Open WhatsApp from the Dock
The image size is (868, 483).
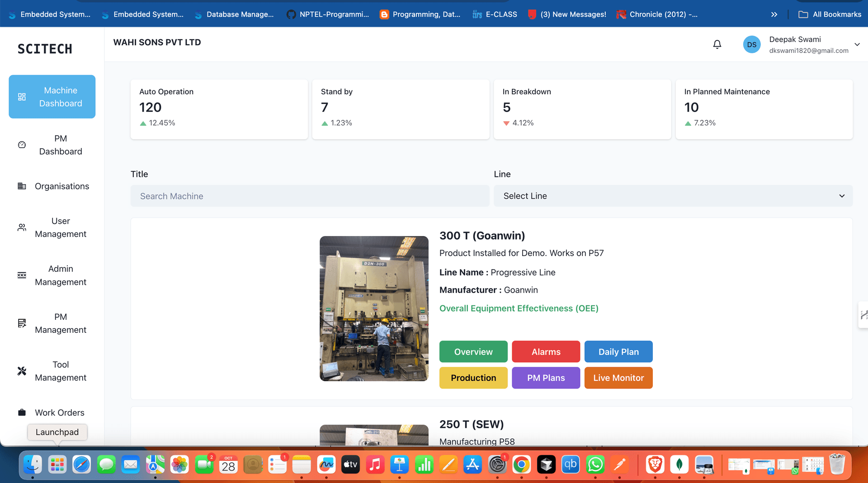pos(595,464)
